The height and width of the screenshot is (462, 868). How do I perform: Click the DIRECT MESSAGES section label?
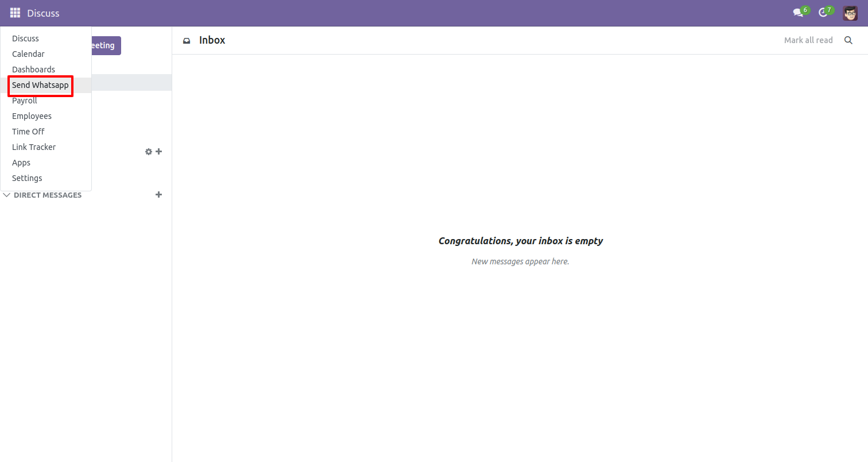click(x=48, y=195)
